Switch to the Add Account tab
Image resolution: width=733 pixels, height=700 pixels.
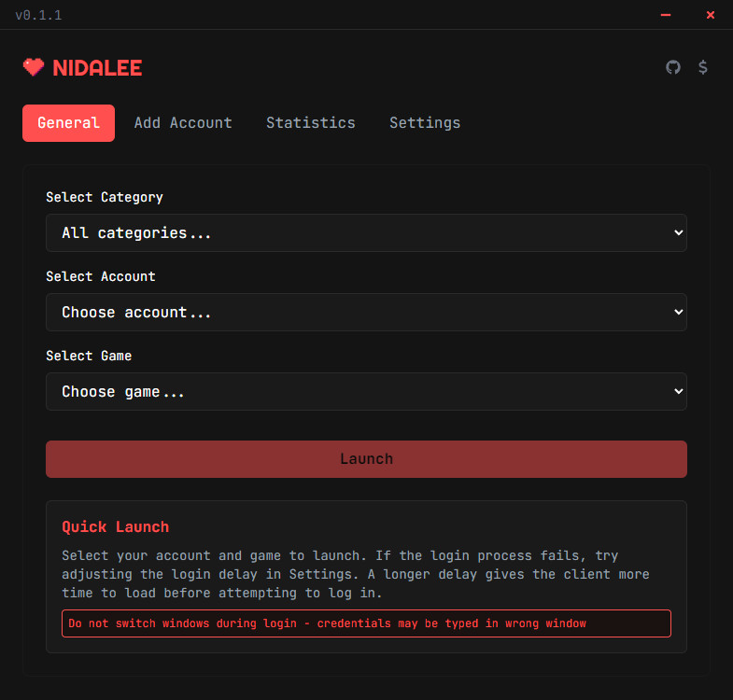pos(183,123)
